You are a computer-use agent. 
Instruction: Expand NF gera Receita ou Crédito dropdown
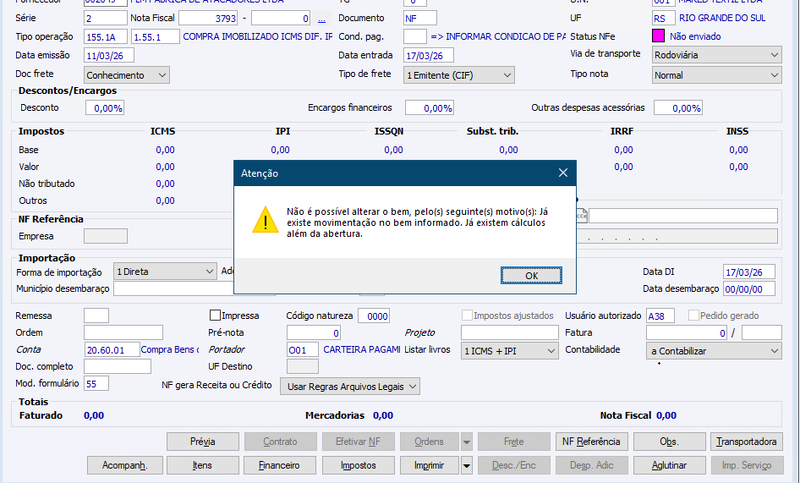(x=350, y=387)
